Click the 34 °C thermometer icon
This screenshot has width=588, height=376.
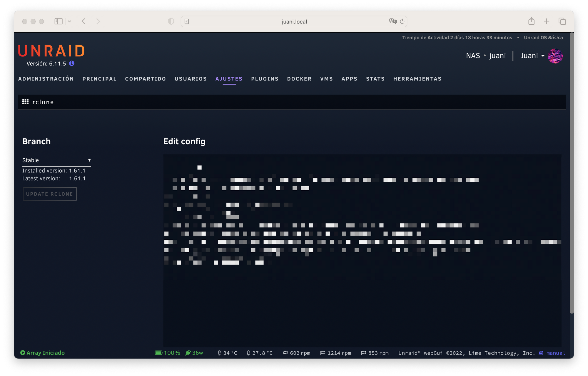tap(219, 353)
